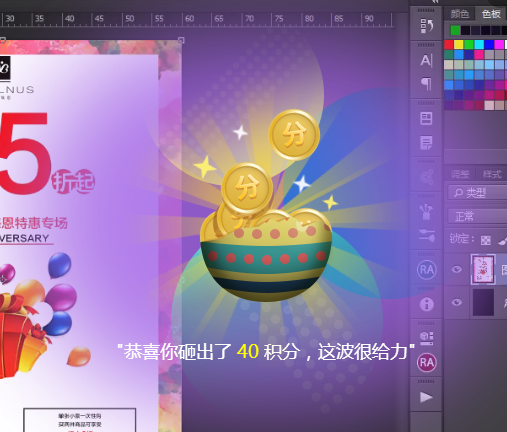Click the VERSARY text on the poster
Image resolution: width=507 pixels, height=432 pixels.
(x=24, y=238)
